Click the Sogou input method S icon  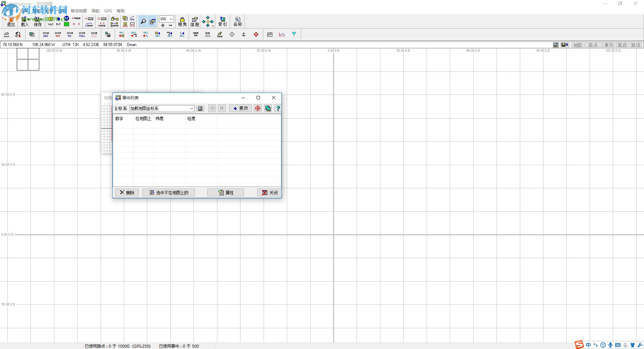tap(579, 345)
